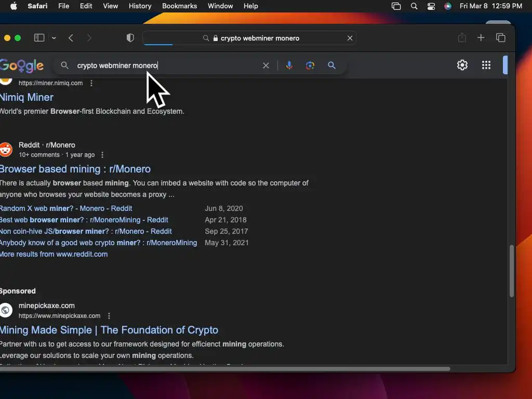Open the sidebar options dropdown chevron

click(x=54, y=38)
